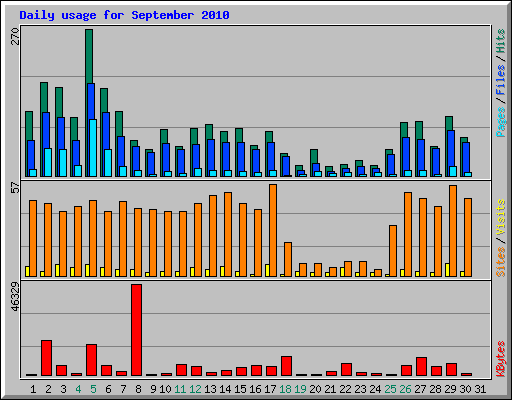Click the orange Visits bar for day 14
512x400 pixels.
coord(228,234)
